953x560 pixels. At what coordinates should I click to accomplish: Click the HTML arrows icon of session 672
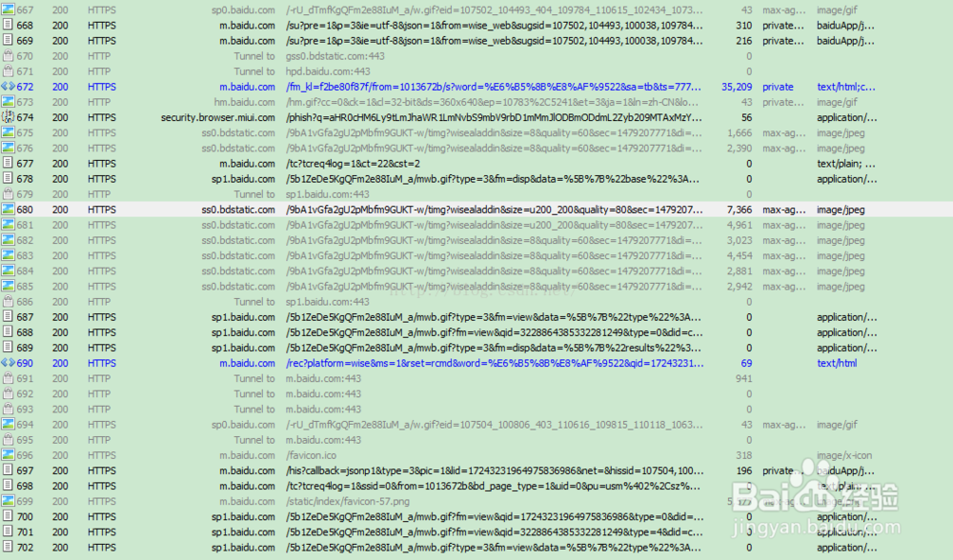(8, 87)
